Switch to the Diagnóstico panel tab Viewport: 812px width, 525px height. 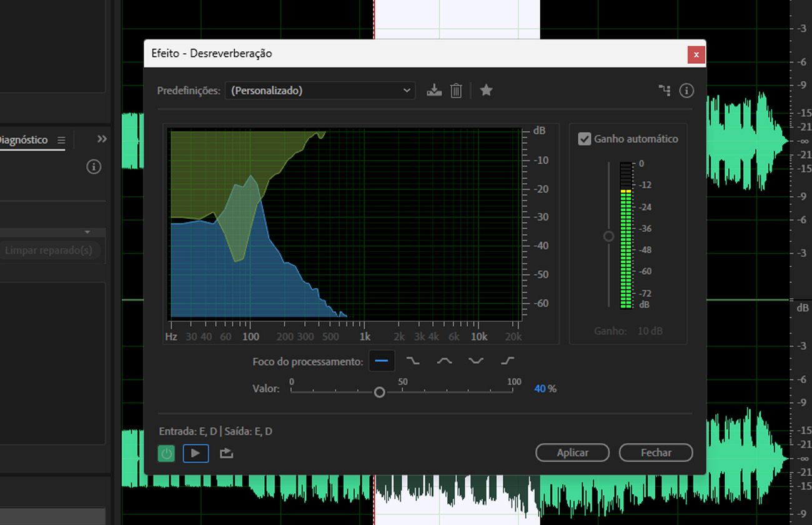tap(24, 140)
